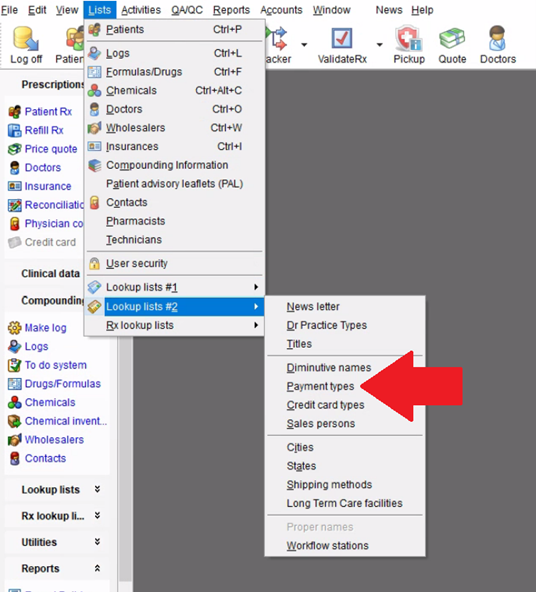
Task: Open dropdown arrow next to ValidateRx
Action: pyautogui.click(x=380, y=45)
